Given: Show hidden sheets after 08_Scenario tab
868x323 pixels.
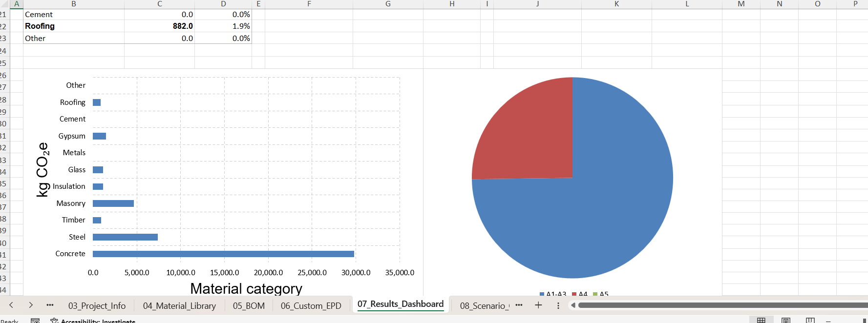Looking at the screenshot, I should [x=519, y=305].
